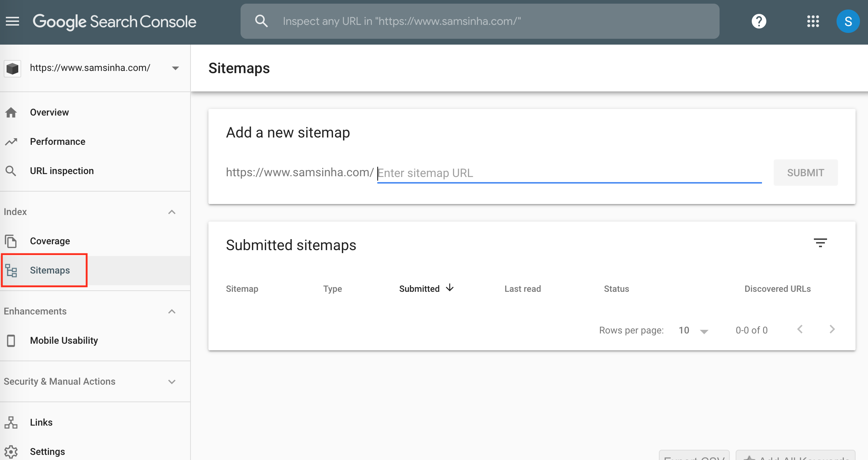The height and width of the screenshot is (460, 868).
Task: Open the property selector dropdown arrow
Action: tap(176, 68)
